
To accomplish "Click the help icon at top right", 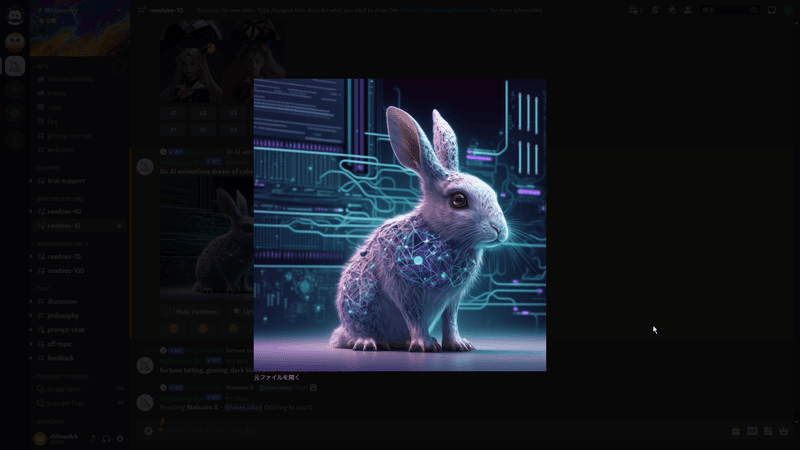I will pyautogui.click(x=788, y=10).
